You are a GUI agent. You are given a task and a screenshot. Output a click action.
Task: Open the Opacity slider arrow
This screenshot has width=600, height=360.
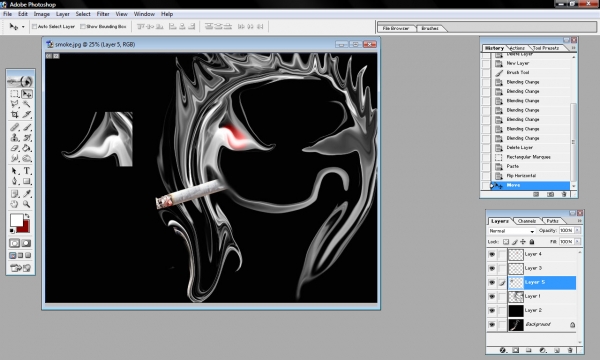tap(577, 230)
